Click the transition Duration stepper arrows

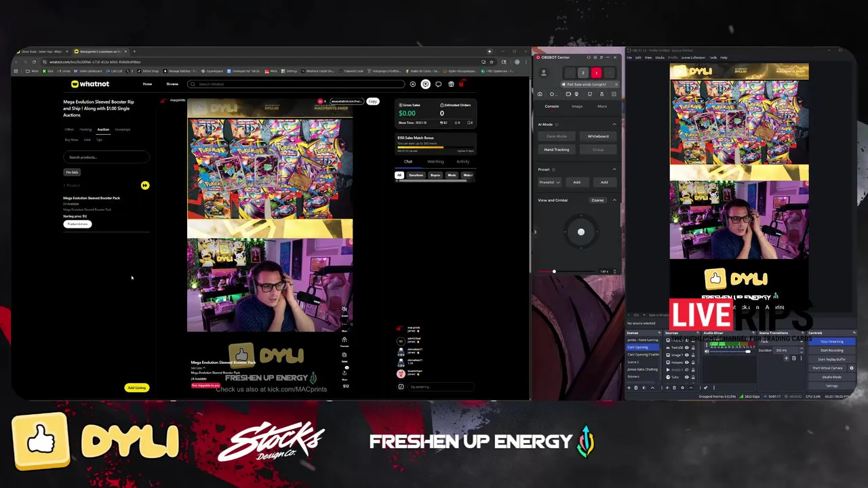[802, 350]
